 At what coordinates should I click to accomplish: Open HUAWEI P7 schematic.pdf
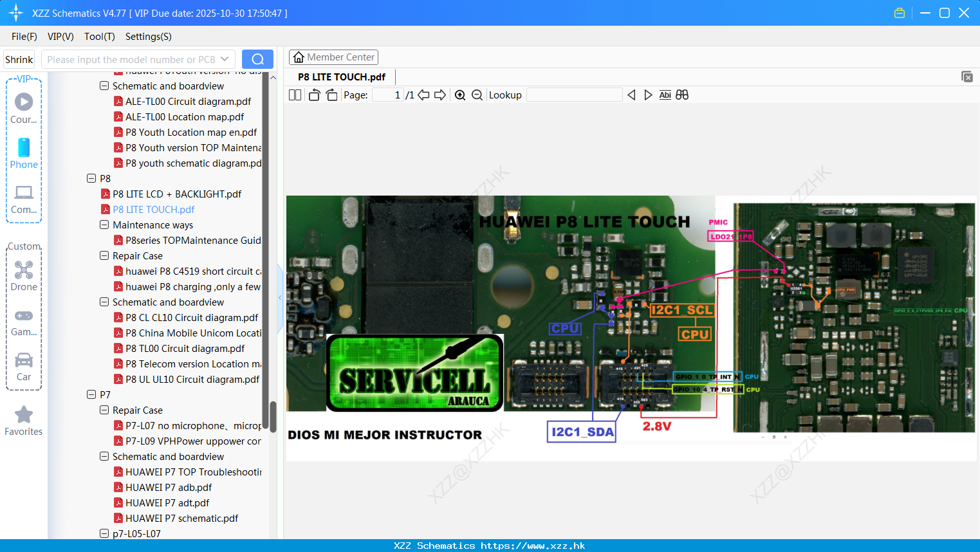pos(181,518)
